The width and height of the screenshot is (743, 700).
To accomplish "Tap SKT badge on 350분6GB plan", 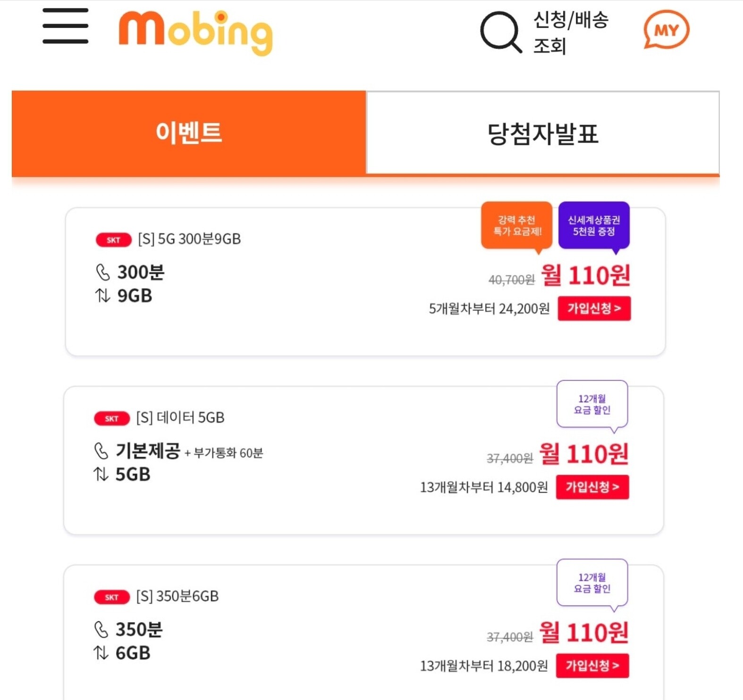I will [x=112, y=598].
